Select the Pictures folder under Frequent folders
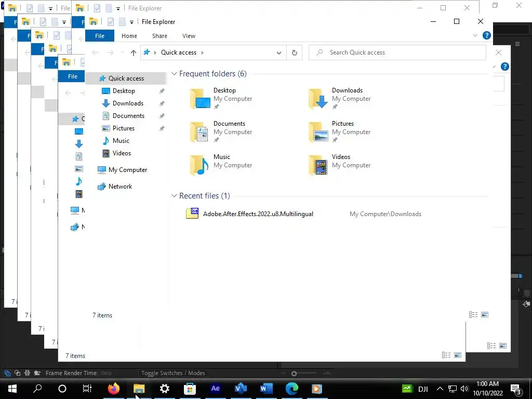532x399 pixels. (340, 131)
